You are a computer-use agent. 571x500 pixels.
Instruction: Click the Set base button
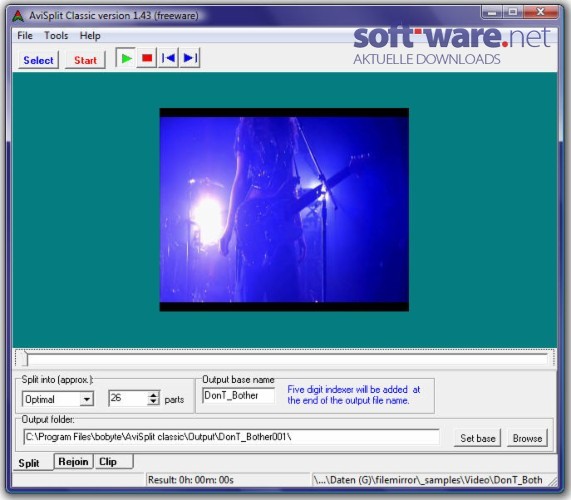[477, 438]
